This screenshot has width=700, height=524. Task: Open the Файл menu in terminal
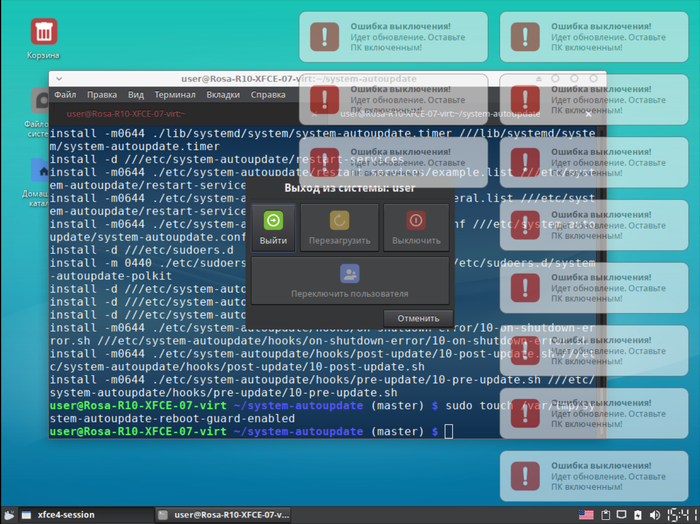tap(65, 95)
